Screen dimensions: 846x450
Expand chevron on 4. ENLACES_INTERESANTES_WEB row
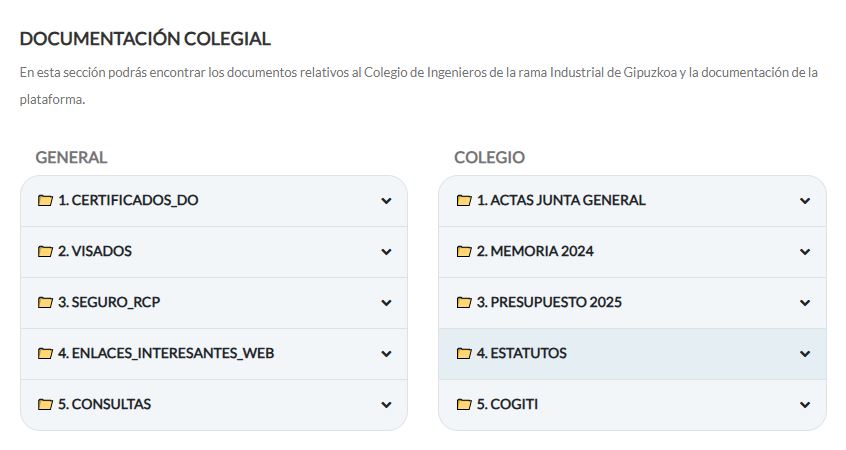click(x=386, y=354)
